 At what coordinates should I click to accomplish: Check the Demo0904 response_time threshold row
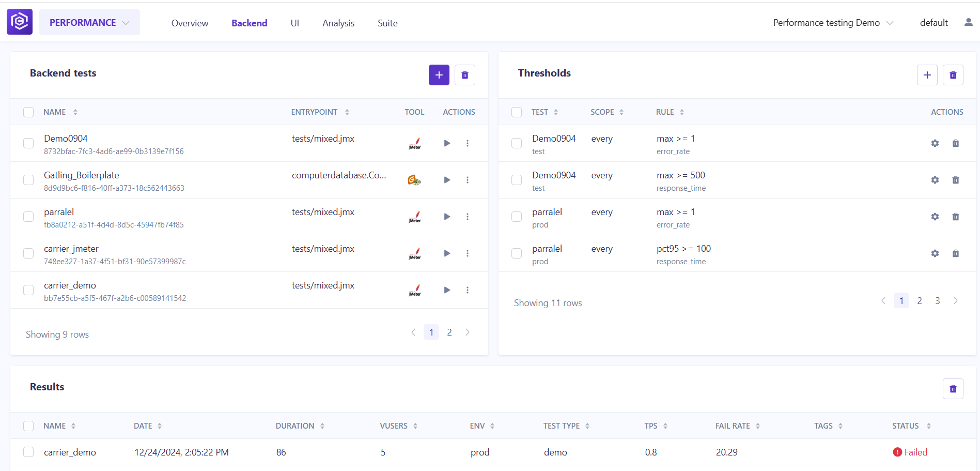click(x=517, y=180)
